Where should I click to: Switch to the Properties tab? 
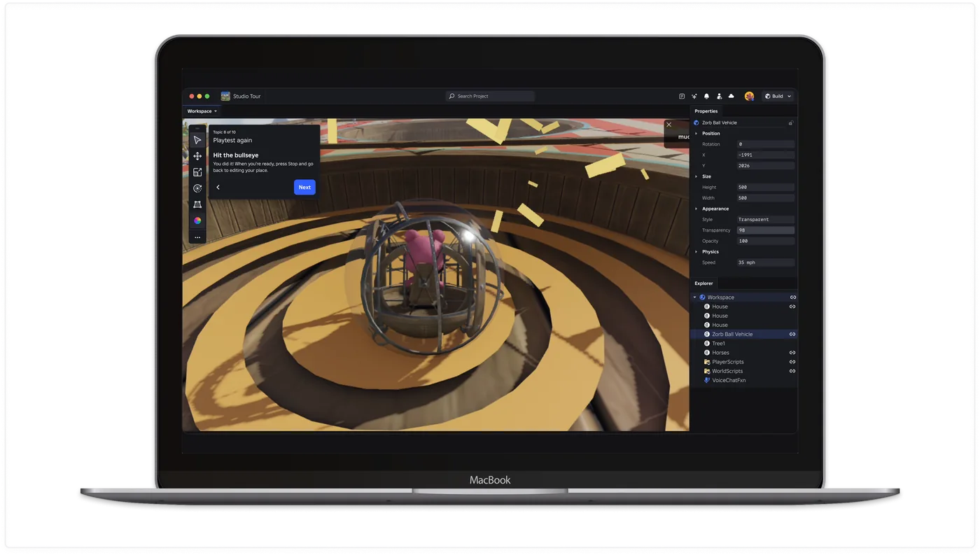tap(706, 111)
